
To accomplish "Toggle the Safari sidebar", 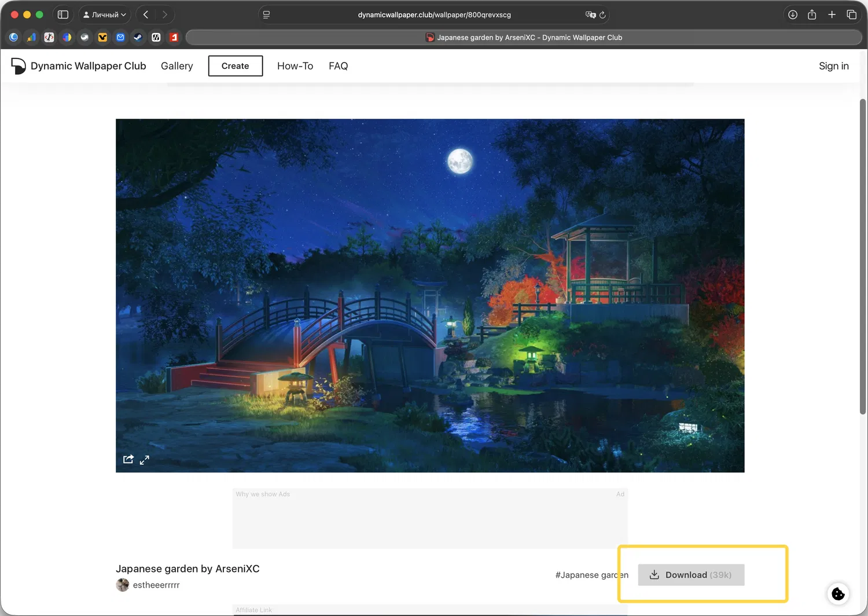I will pos(63,14).
